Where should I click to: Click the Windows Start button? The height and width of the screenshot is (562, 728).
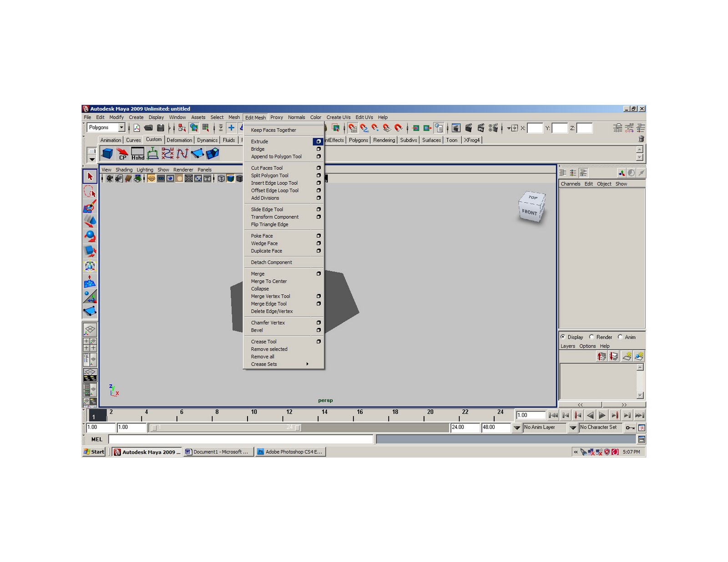pyautogui.click(x=94, y=452)
